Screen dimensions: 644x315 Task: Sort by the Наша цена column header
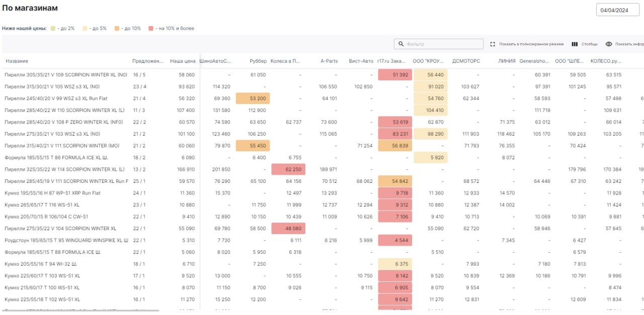click(183, 61)
